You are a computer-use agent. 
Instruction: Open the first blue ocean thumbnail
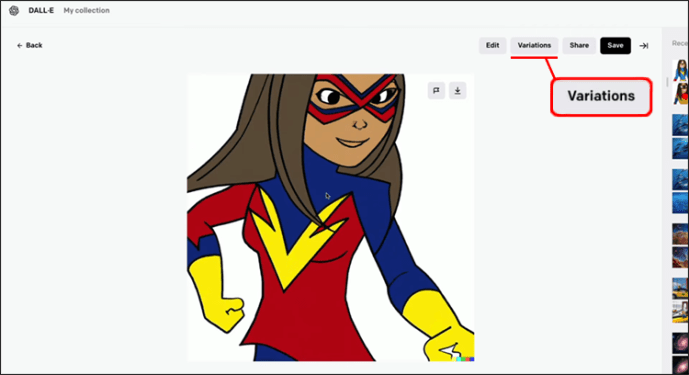680,124
